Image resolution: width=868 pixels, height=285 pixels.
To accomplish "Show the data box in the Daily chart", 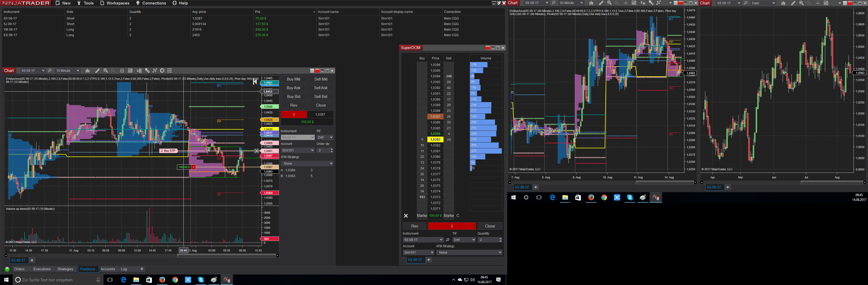I will tap(826, 3).
